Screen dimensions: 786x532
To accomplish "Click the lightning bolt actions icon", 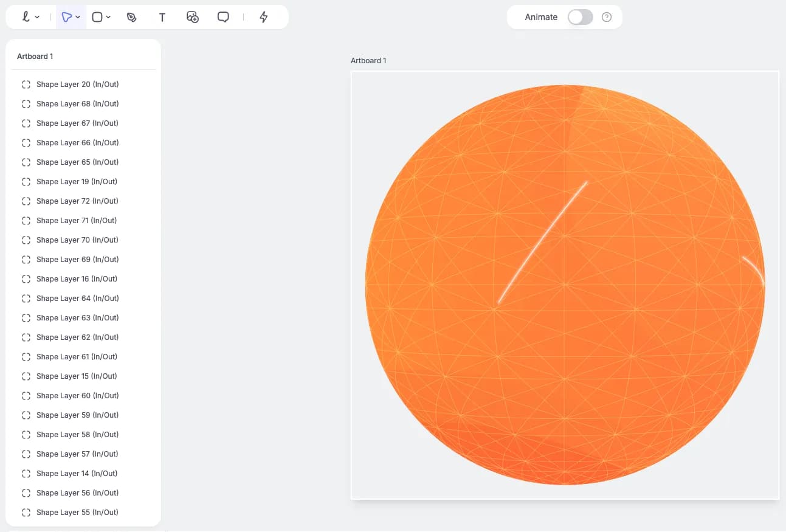I will tap(263, 16).
